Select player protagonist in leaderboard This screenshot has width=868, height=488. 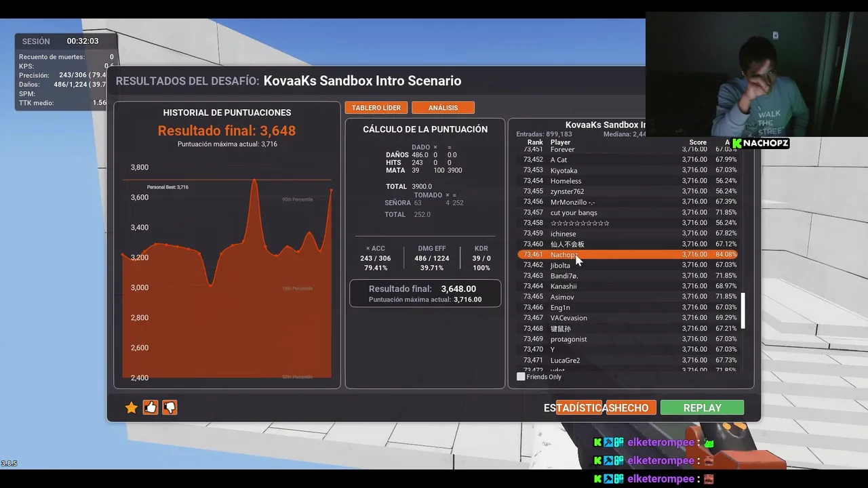coord(628,339)
